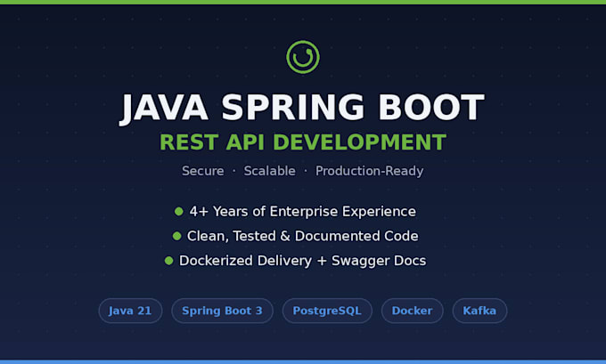The width and height of the screenshot is (606, 364).
Task: Click the Production-Ready tagline text
Action: pyautogui.click(x=370, y=171)
